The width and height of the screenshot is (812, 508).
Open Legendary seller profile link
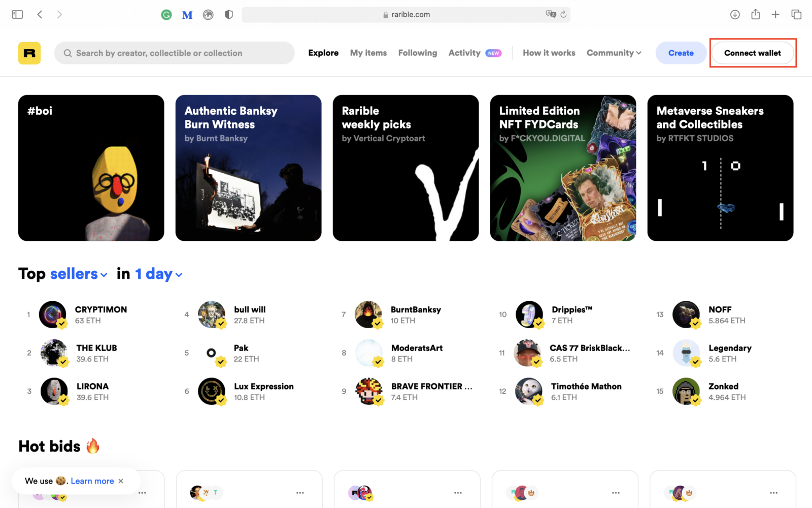(730, 348)
